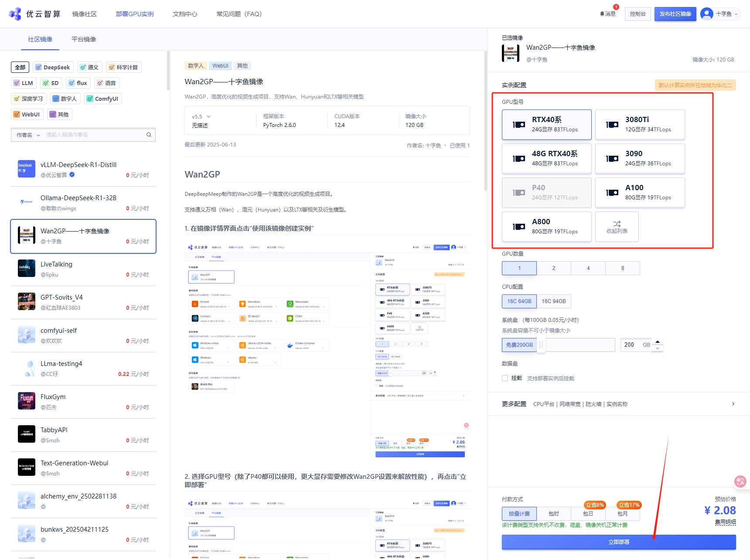Image resolution: width=750 pixels, height=560 pixels.
Task: Click the user avatar icon for 十字鱼
Action: (706, 14)
